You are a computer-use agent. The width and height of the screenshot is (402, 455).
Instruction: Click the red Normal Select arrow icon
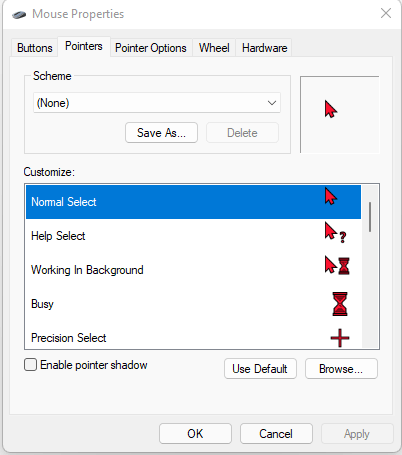(331, 196)
